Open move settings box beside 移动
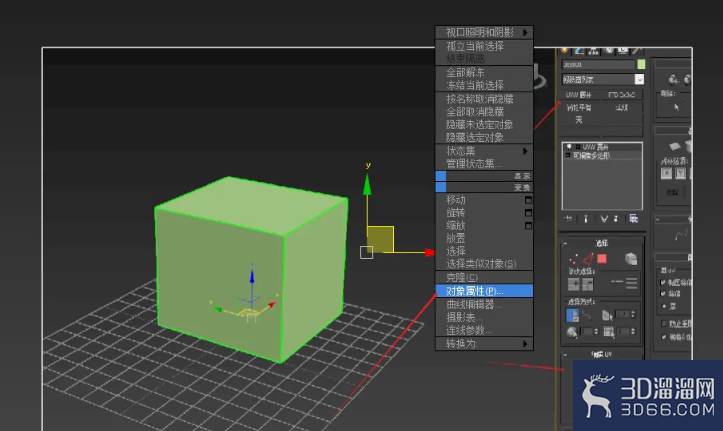Viewport: 723px width, 431px height. (x=528, y=200)
